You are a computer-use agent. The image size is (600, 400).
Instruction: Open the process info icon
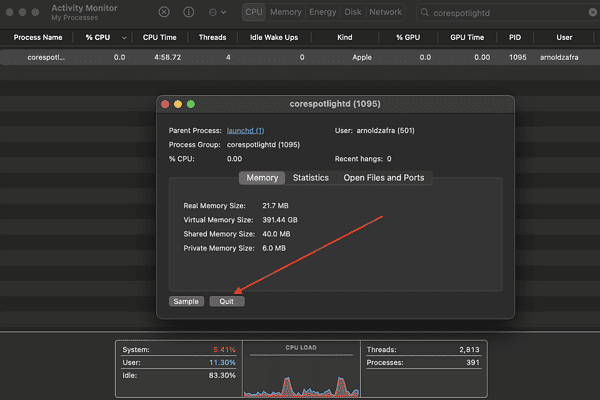click(189, 12)
